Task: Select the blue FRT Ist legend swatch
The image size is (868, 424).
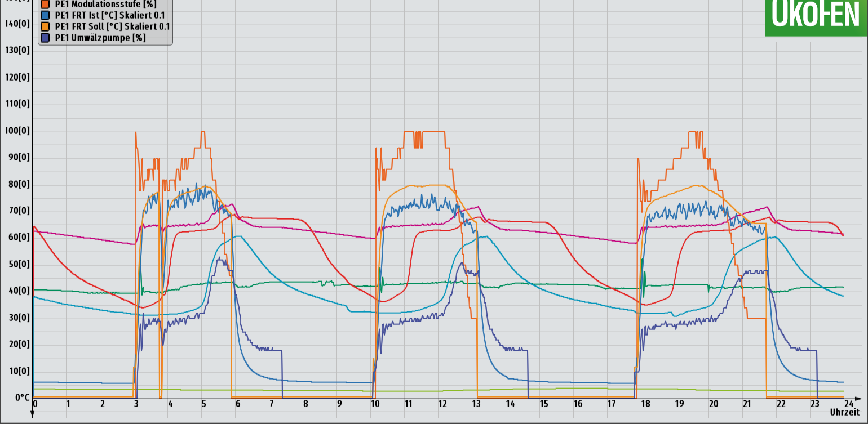Action: tap(46, 15)
